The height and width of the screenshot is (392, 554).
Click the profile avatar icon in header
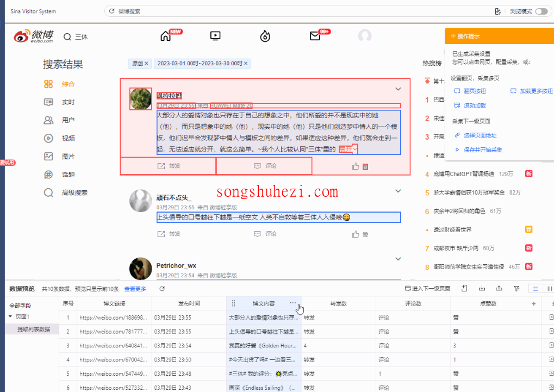[365, 36]
